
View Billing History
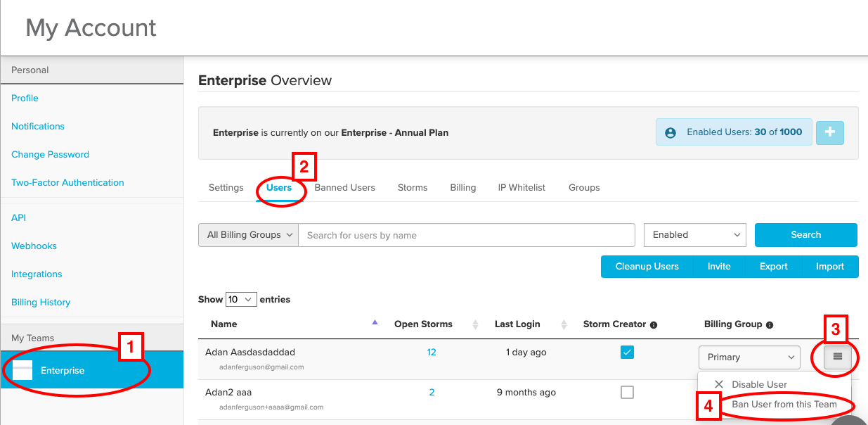(41, 303)
